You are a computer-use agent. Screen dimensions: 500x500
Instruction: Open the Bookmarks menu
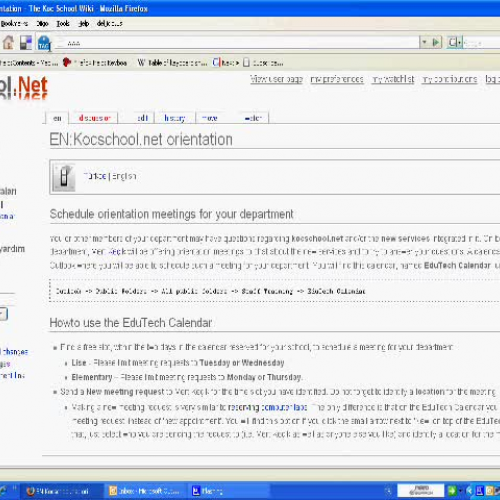point(14,24)
